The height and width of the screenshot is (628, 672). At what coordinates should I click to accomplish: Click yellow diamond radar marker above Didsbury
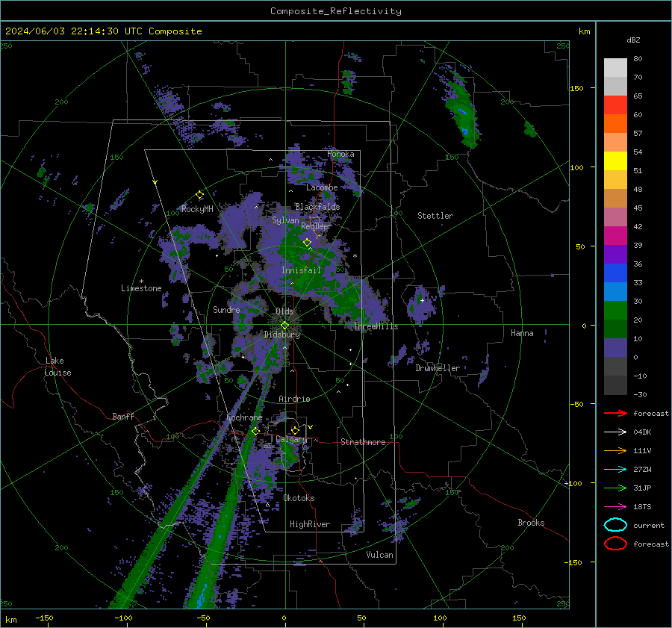[x=284, y=326]
